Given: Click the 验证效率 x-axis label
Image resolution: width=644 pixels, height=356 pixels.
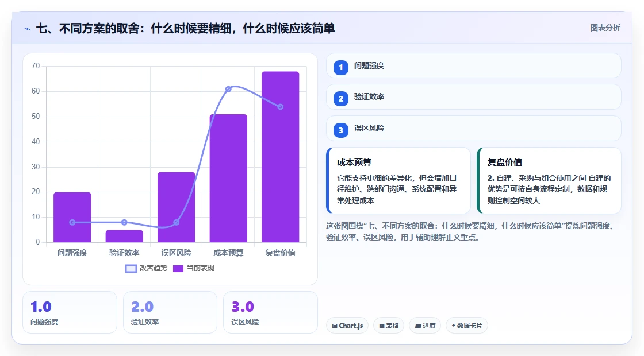Looking at the screenshot, I should coord(124,253).
